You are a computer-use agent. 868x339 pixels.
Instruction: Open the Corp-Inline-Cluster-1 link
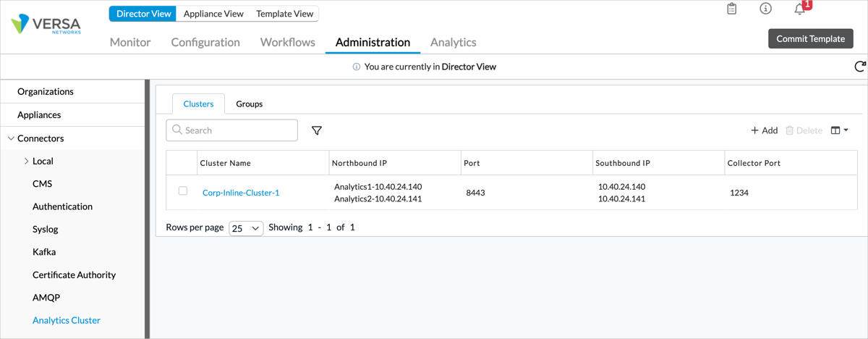(x=241, y=193)
